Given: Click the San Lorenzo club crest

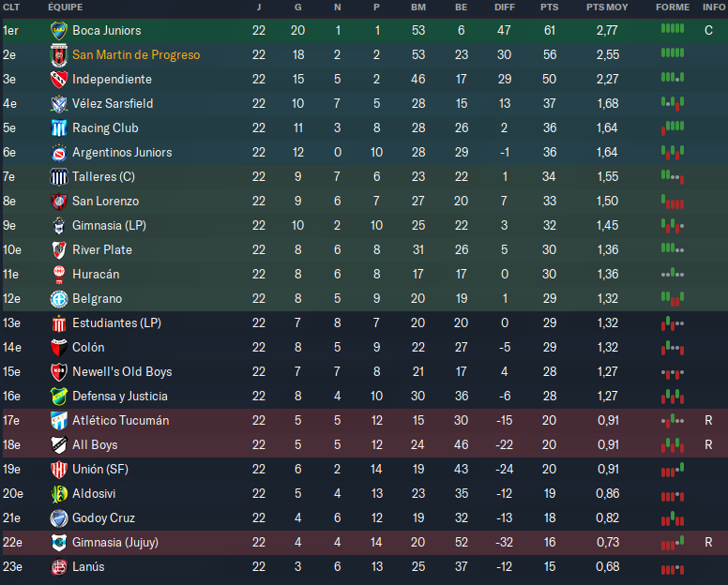Looking at the screenshot, I should 58,202.
